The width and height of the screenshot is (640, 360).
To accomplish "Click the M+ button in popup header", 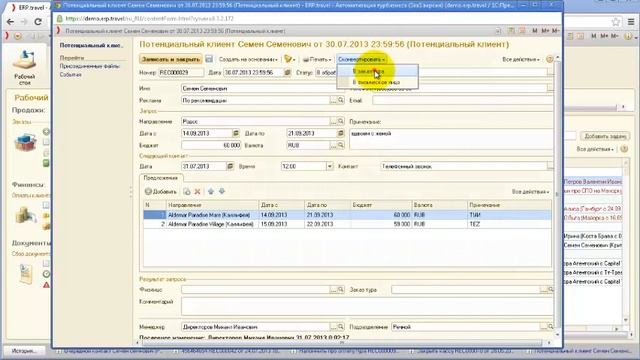I will tap(546, 31).
